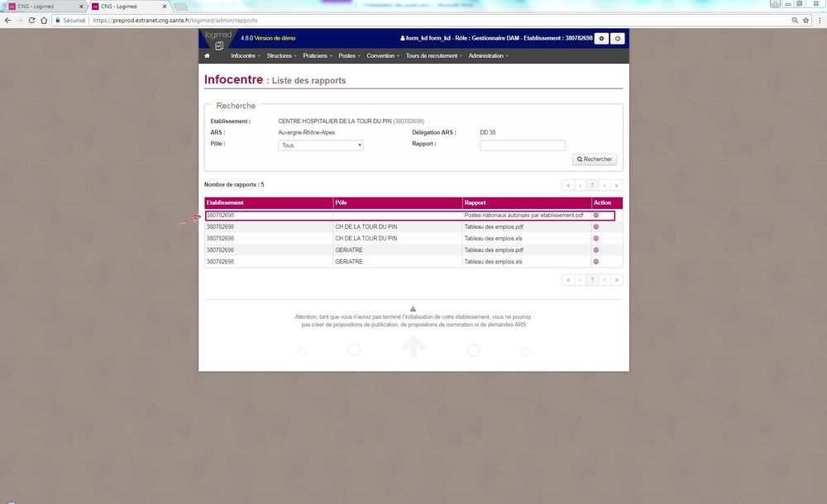827x504 pixels.
Task: Go to next page in top pagination
Action: click(605, 185)
